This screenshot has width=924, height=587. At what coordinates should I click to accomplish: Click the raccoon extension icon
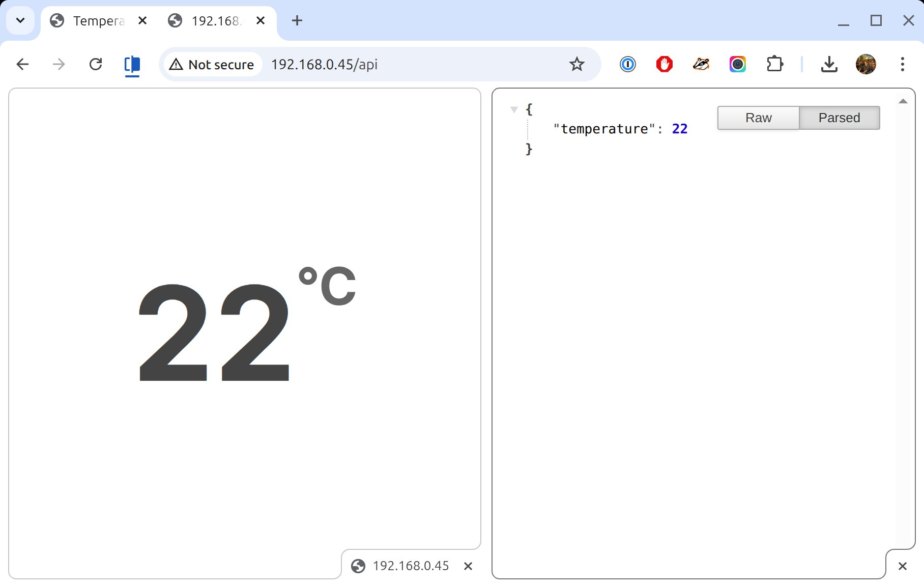click(701, 65)
